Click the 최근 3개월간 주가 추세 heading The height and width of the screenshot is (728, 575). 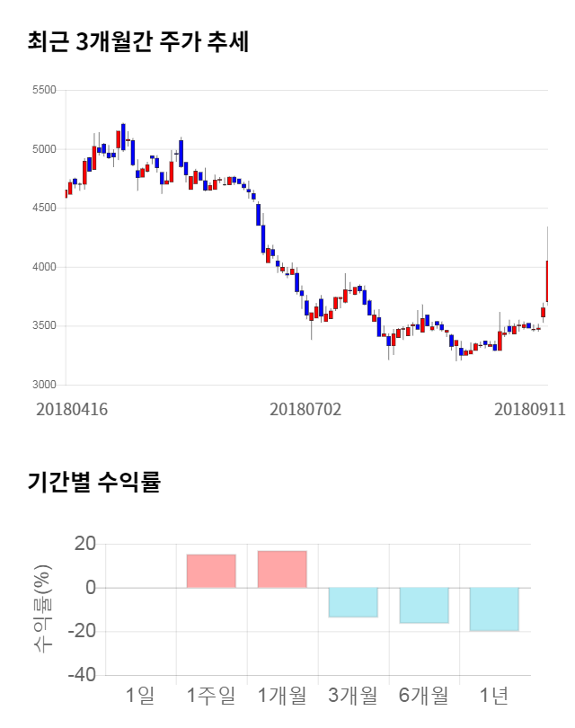point(137,42)
